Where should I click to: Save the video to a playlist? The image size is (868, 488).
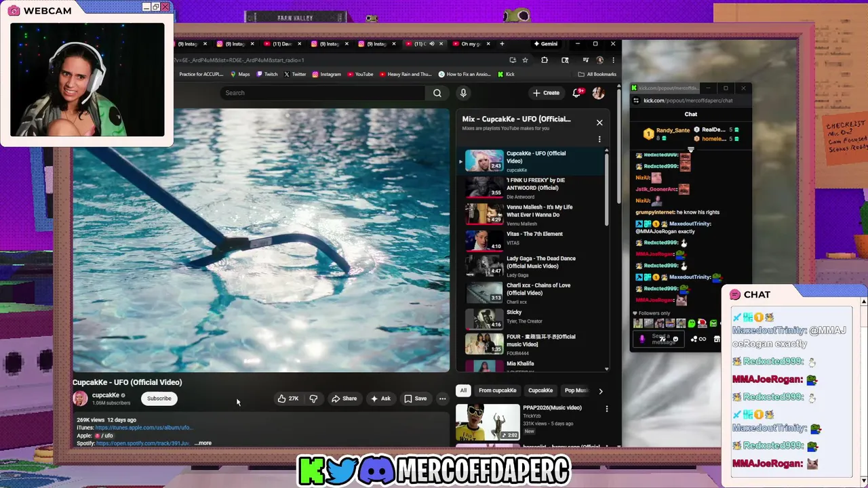416,399
